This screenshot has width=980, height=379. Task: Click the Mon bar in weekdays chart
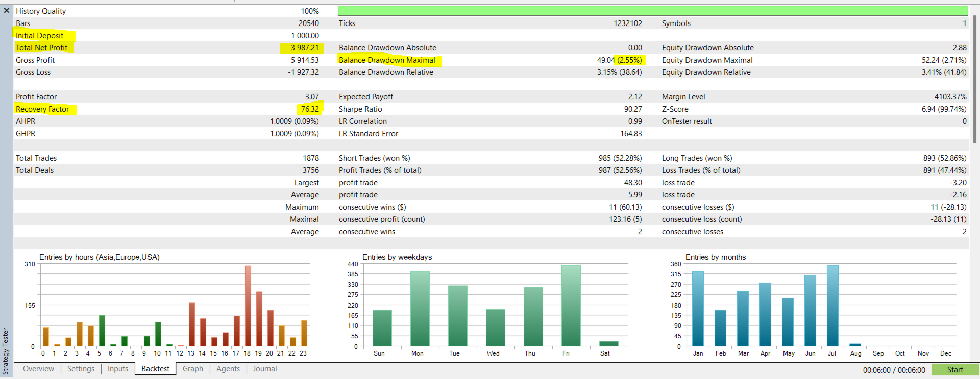pyautogui.click(x=420, y=309)
